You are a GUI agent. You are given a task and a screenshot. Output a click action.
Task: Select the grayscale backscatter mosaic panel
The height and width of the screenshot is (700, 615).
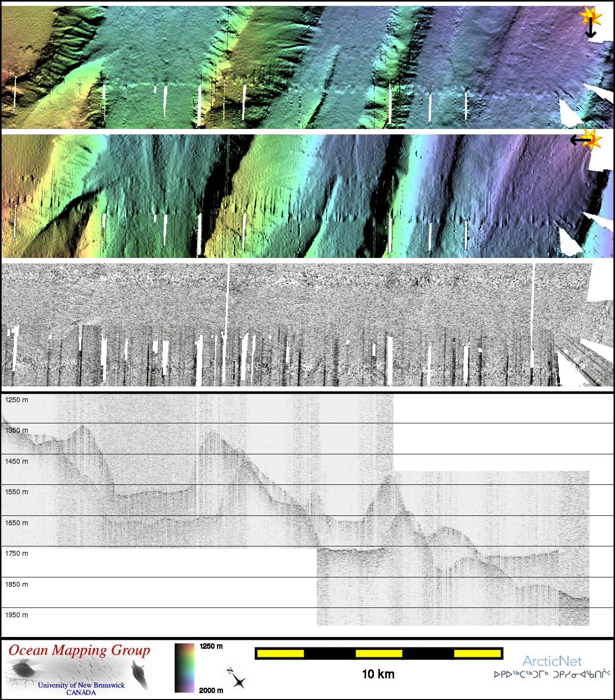295,325
